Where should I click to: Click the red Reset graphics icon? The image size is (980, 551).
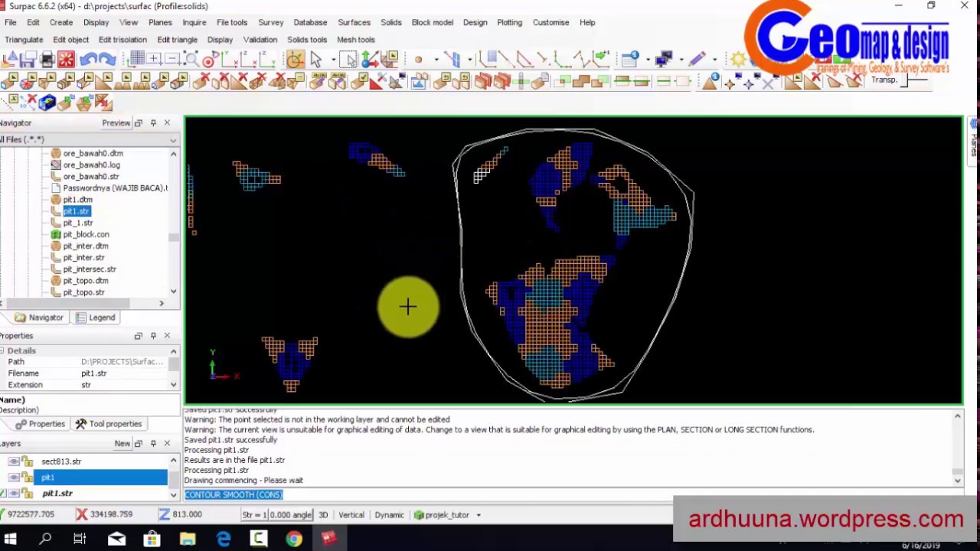[x=66, y=59]
